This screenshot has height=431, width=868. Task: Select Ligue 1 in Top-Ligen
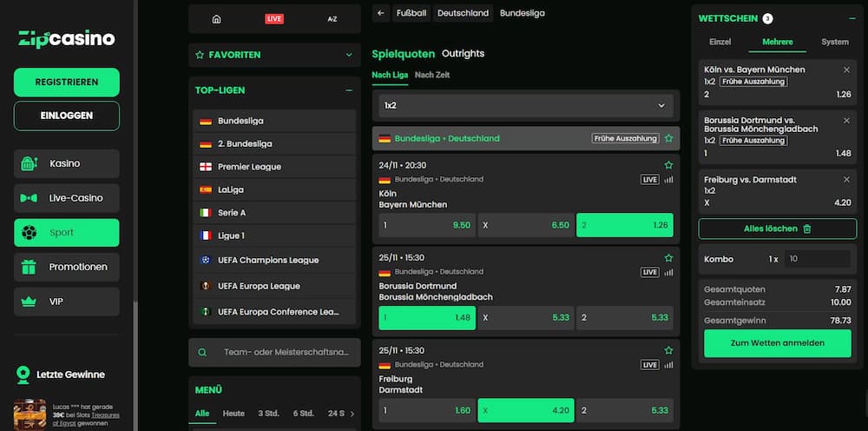point(274,235)
